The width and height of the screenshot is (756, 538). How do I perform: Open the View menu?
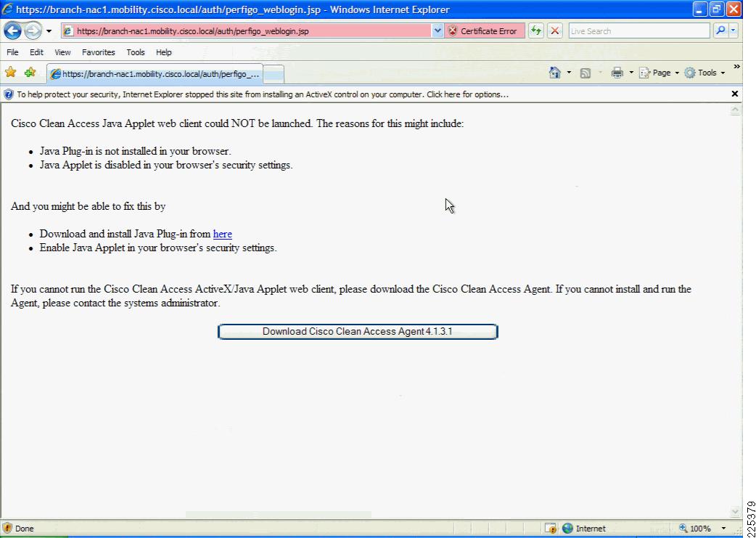(62, 52)
